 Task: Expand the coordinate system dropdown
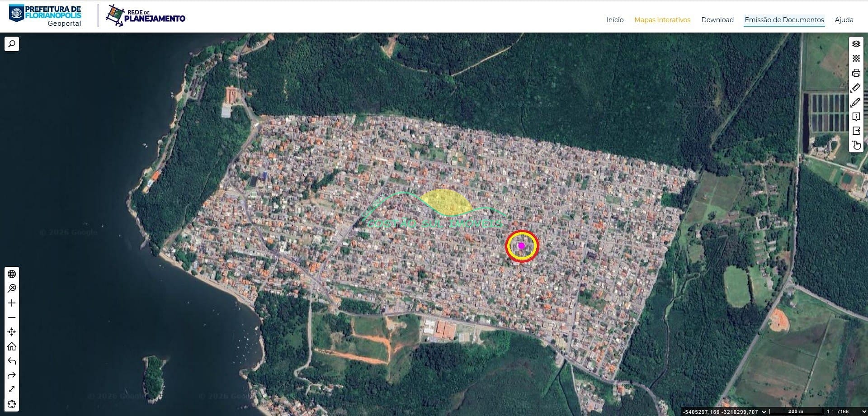coord(764,411)
